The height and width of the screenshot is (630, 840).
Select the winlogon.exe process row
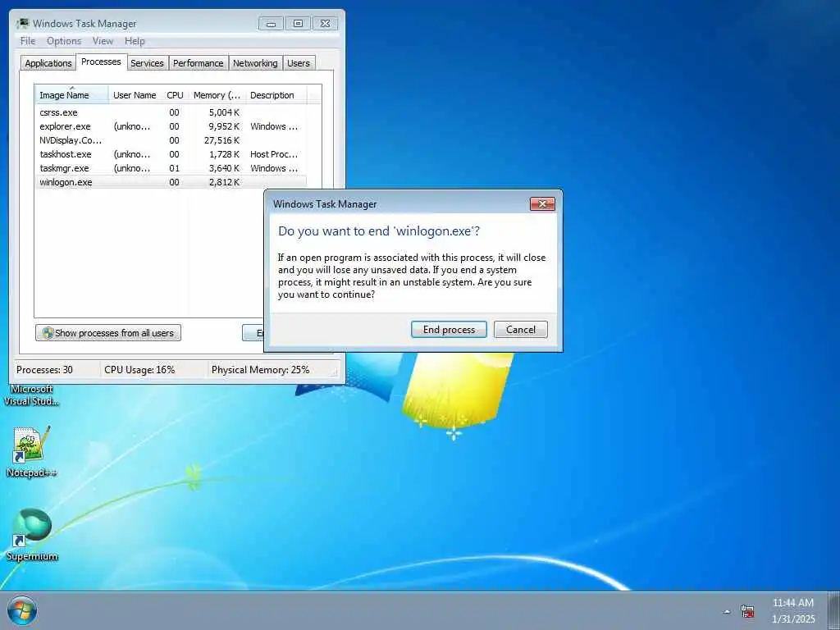(171, 182)
